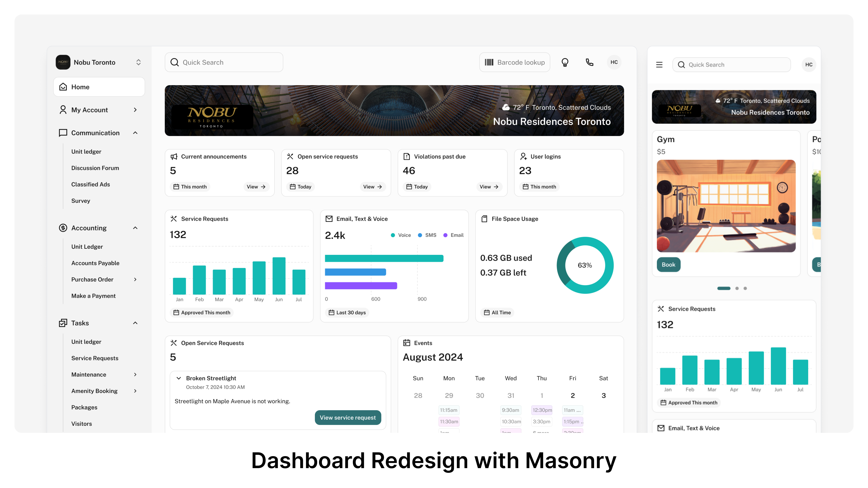Screen dimensions: 868x488
Task: Open the Nobu Toronto property switcher
Action: 139,62
